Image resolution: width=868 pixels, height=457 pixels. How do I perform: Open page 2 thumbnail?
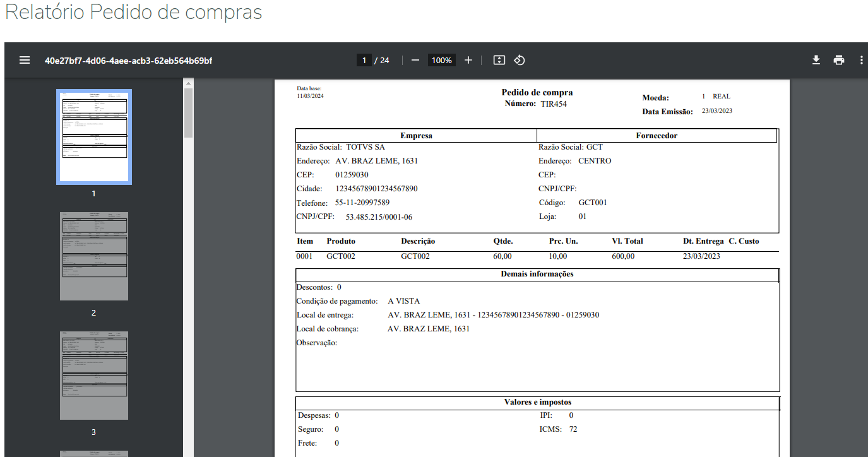coord(94,256)
